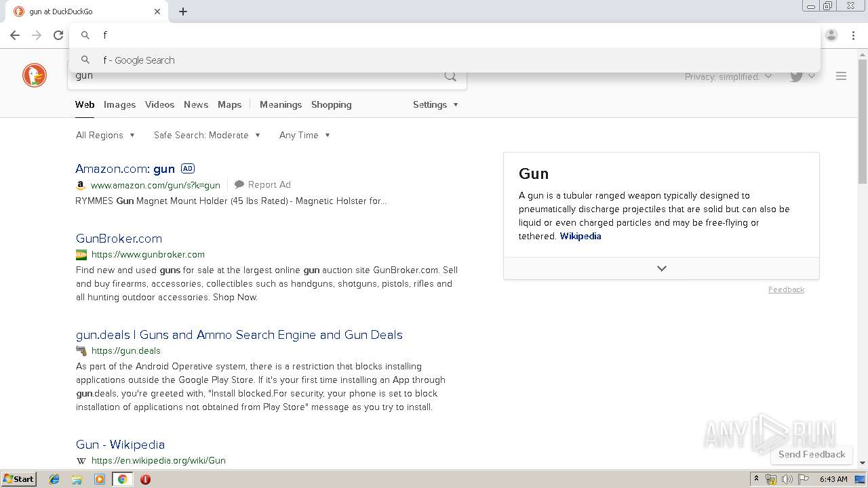This screenshot has width=868, height=488.
Task: Open Windows Media Player from taskbar
Action: coord(100,479)
